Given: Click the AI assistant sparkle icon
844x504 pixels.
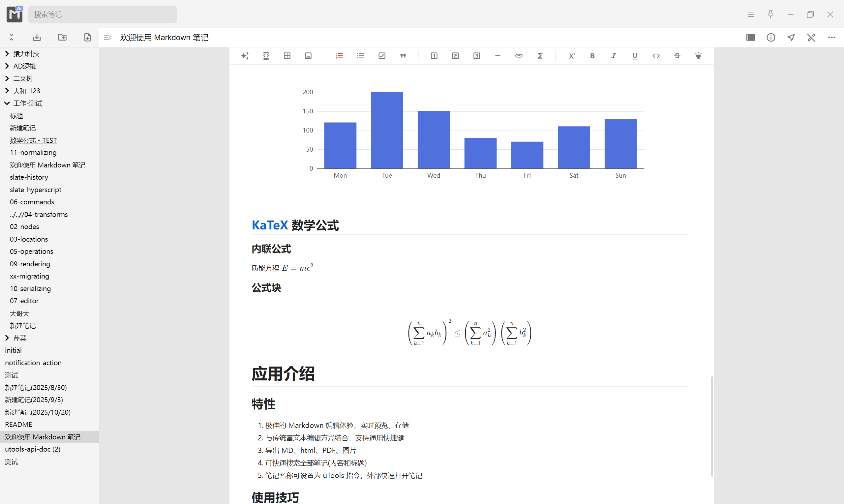Looking at the screenshot, I should pos(245,56).
